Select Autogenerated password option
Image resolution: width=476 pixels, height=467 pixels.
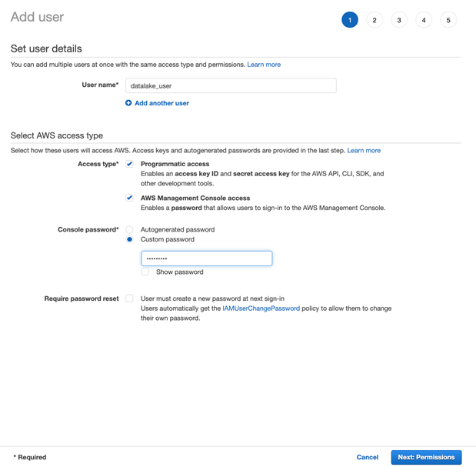(x=129, y=229)
